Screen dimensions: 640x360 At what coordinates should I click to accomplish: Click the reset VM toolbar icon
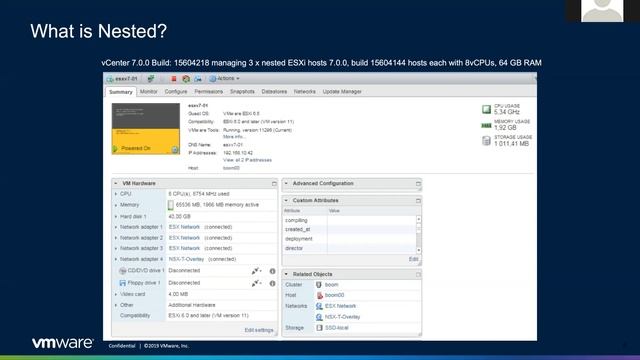pyautogui.click(x=186, y=78)
